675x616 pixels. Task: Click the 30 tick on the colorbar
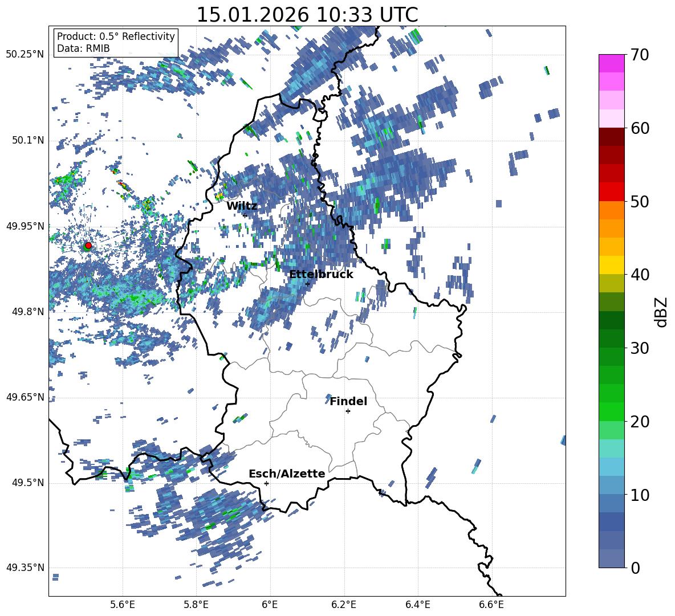coord(640,348)
